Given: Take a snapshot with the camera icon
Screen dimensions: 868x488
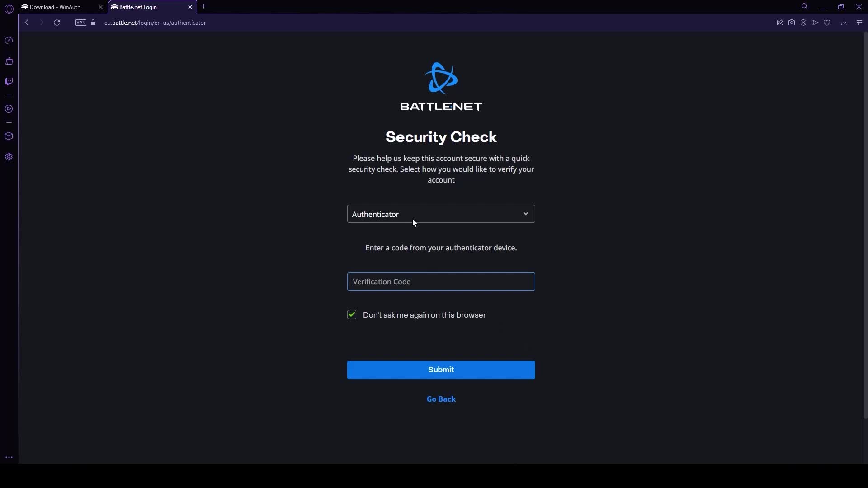Looking at the screenshot, I should pyautogui.click(x=792, y=22).
